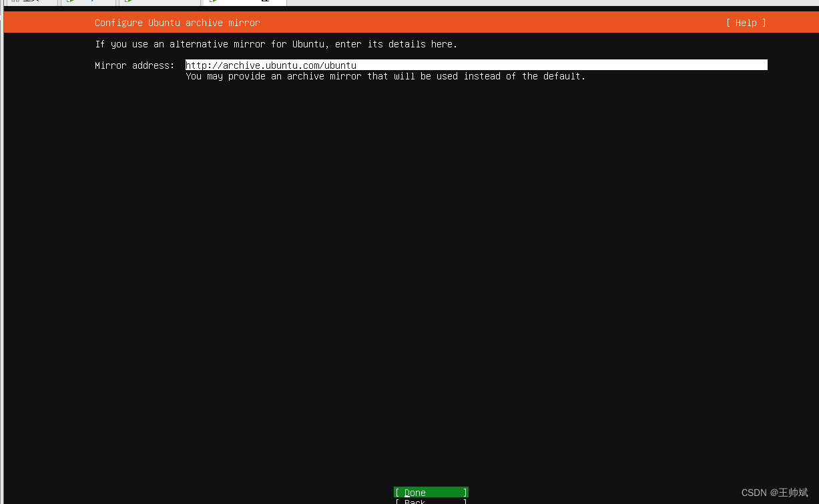Confirm the mirror with the Done button

tap(431, 493)
